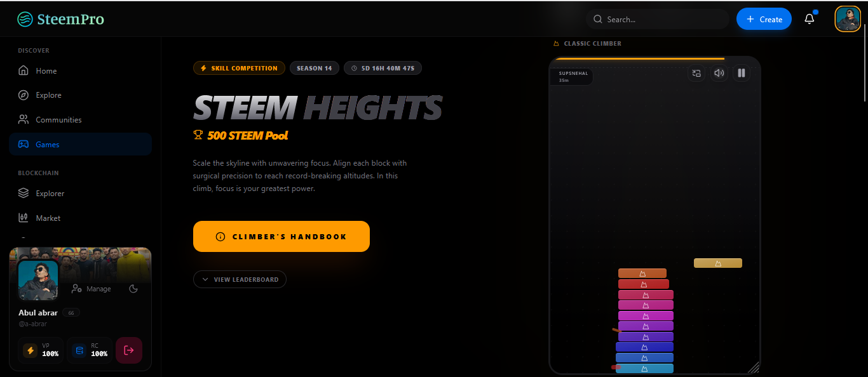Click the Create button

pos(764,19)
